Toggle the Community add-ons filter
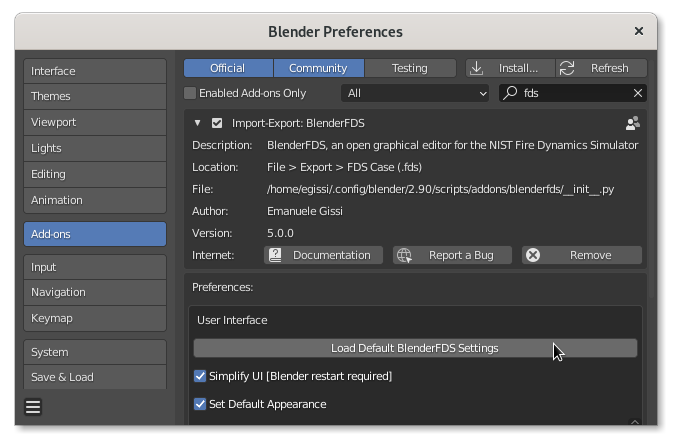This screenshot has height=444, width=676. (x=319, y=68)
